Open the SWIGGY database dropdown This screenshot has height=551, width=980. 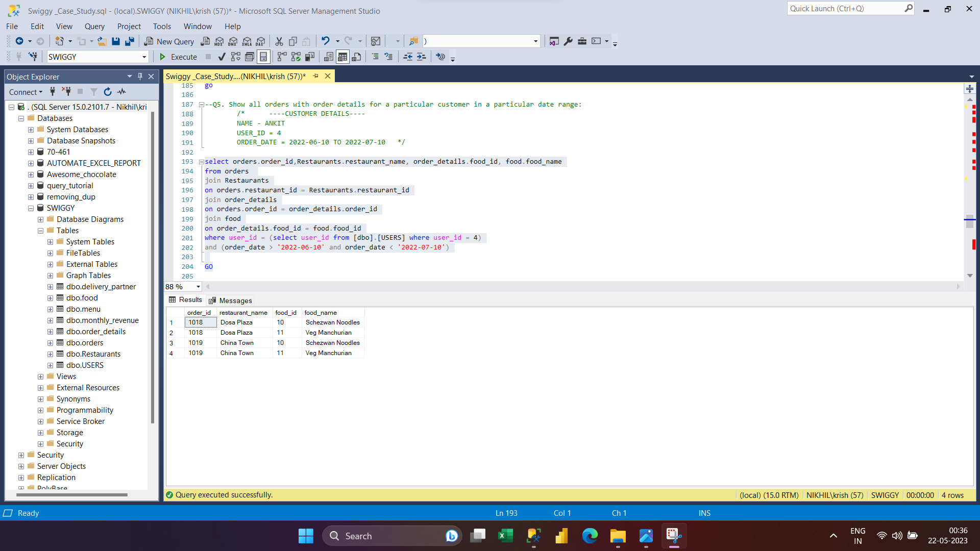tap(144, 57)
